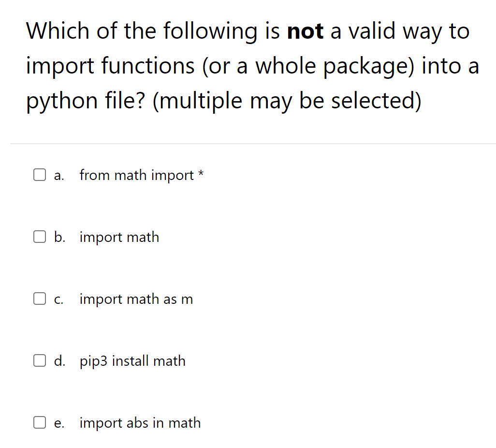Click the '(multiple may be selected)' text
This screenshot has height=448, width=496.
tap(287, 101)
